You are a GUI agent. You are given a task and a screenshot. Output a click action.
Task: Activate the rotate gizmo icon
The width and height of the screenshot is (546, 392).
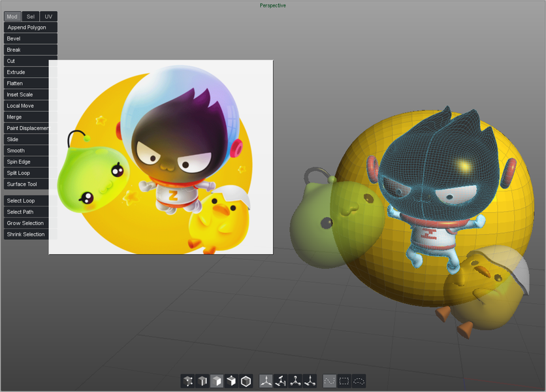click(281, 381)
